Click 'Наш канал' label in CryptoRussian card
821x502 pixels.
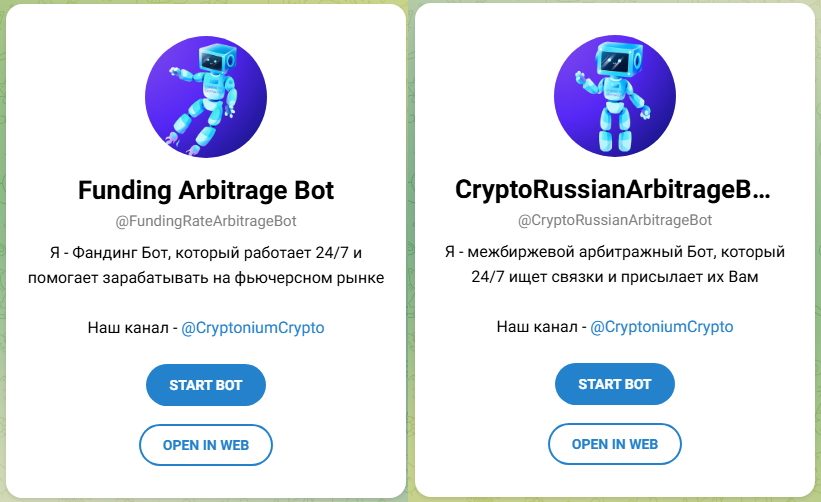537,327
